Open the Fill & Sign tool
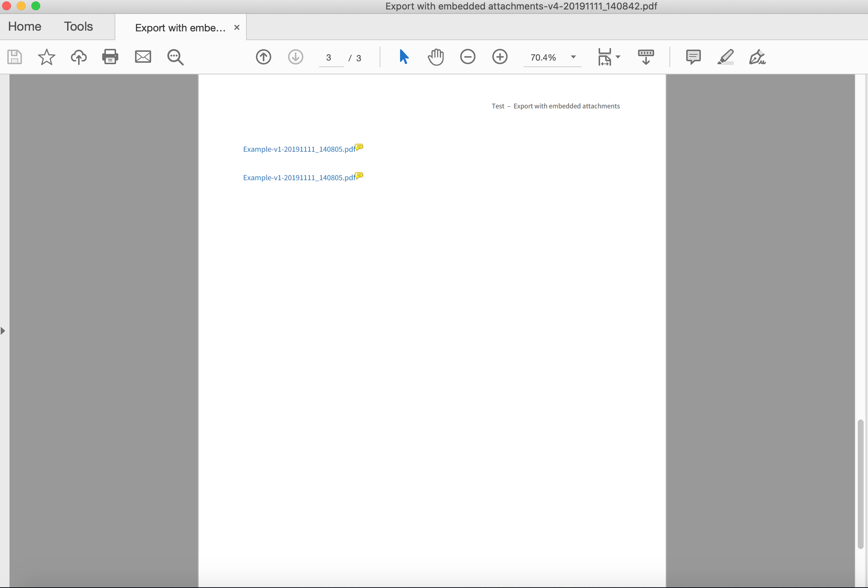The height and width of the screenshot is (588, 868). coord(758,57)
